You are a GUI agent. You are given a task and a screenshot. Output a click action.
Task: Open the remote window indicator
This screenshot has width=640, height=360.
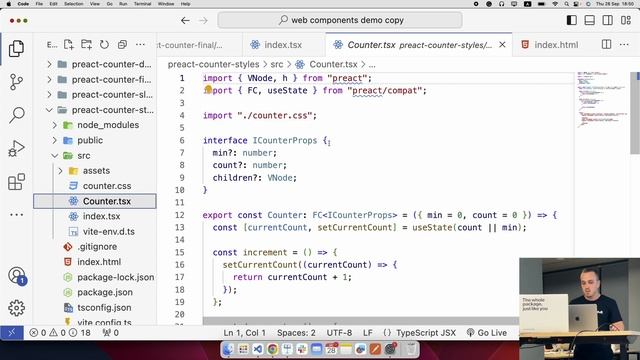tap(12, 333)
